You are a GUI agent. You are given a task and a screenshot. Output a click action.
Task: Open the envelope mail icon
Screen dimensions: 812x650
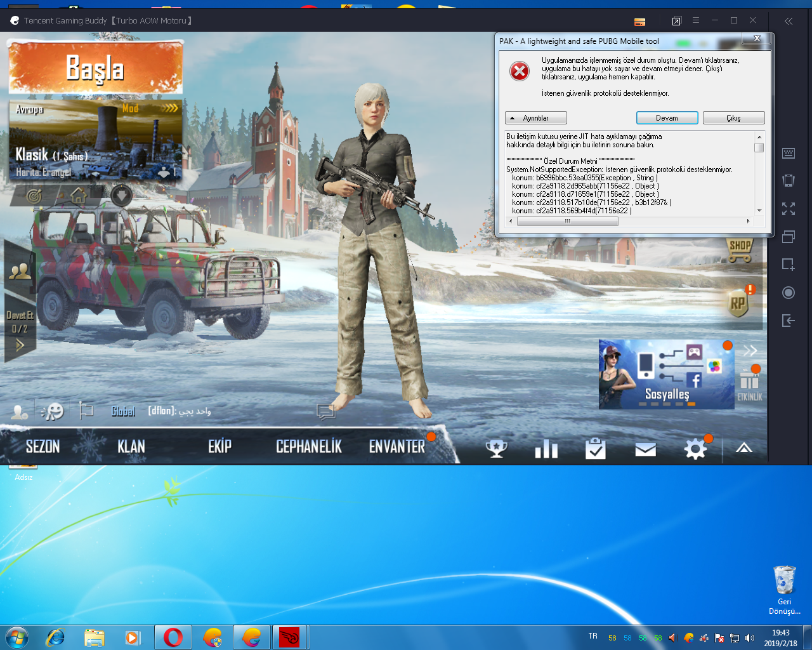pos(645,449)
